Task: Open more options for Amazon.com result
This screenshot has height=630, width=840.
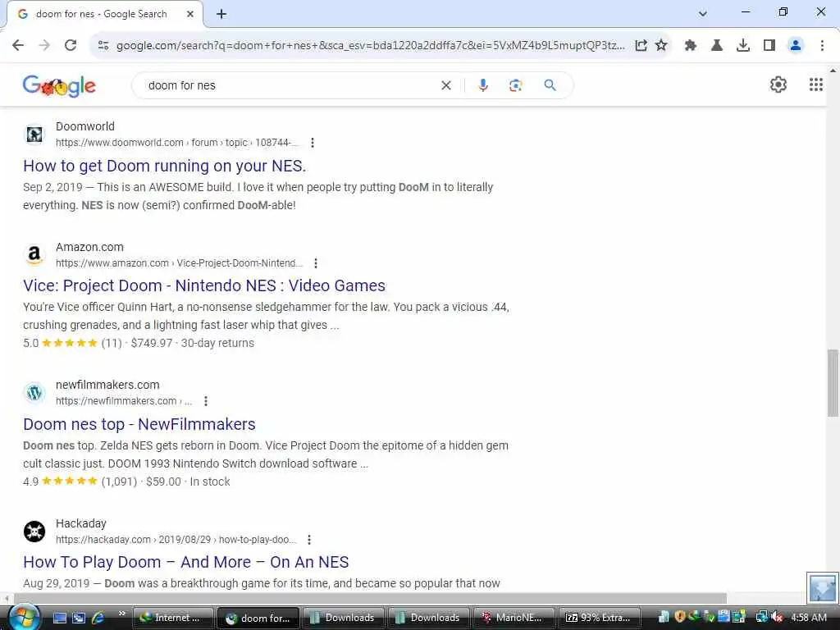Action: pyautogui.click(x=316, y=263)
